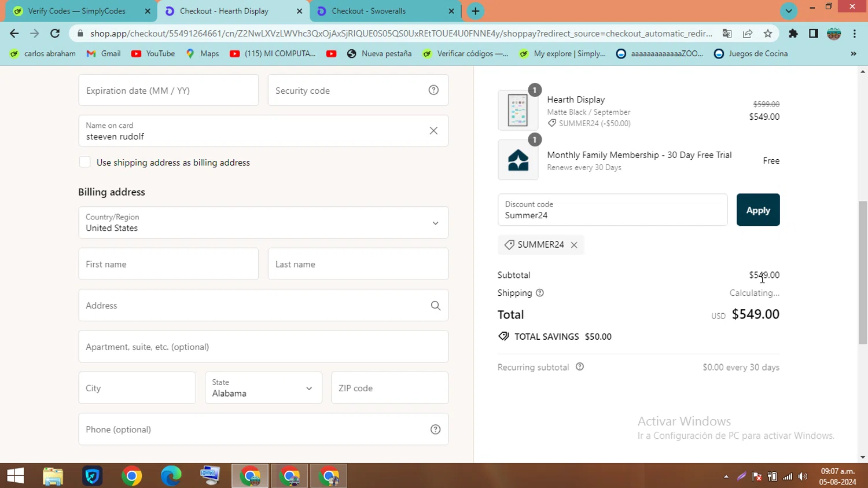The width and height of the screenshot is (868, 488).
Task: Click the First name field
Action: (168, 264)
